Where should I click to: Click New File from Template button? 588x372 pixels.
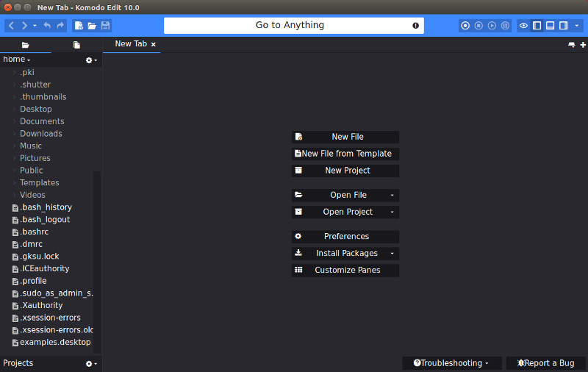click(345, 154)
